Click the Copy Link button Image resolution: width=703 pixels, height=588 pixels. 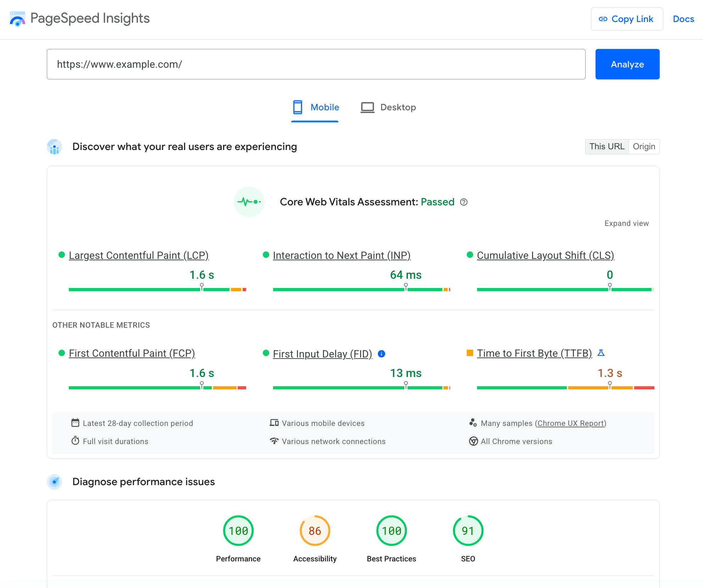point(626,19)
